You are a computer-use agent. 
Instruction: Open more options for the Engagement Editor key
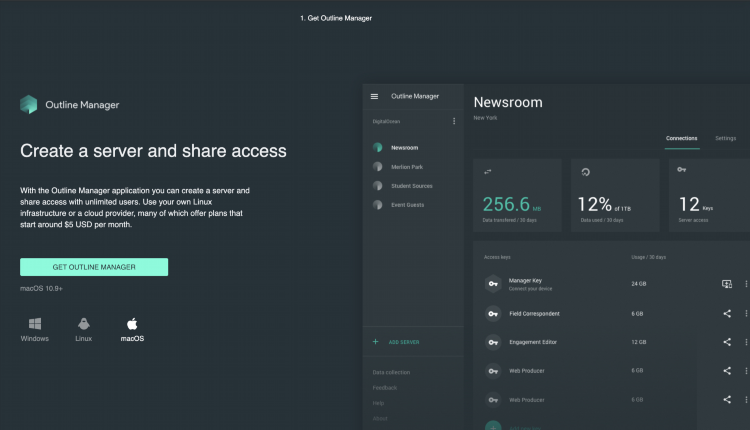pyautogui.click(x=746, y=342)
